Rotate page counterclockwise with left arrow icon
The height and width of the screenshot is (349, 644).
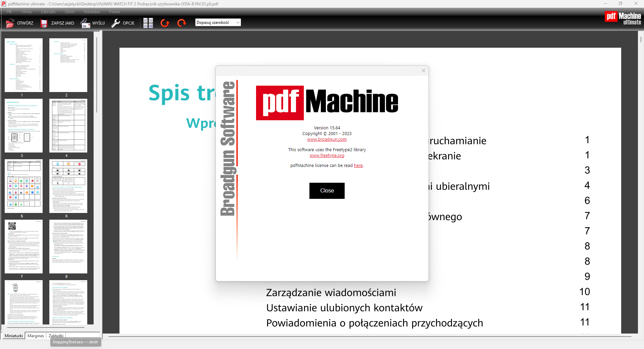click(165, 23)
